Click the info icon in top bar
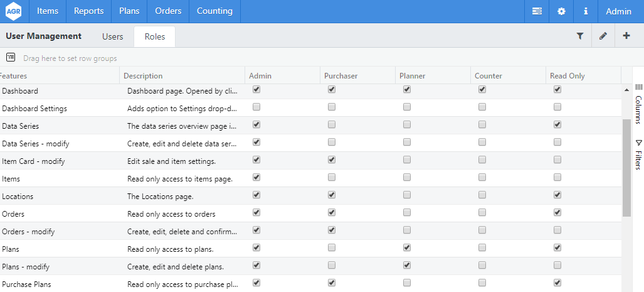The width and height of the screenshot is (644, 292). pos(586,11)
